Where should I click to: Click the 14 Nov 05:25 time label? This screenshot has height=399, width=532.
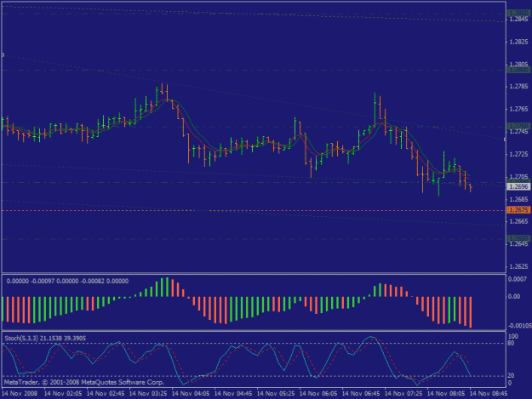point(276,394)
